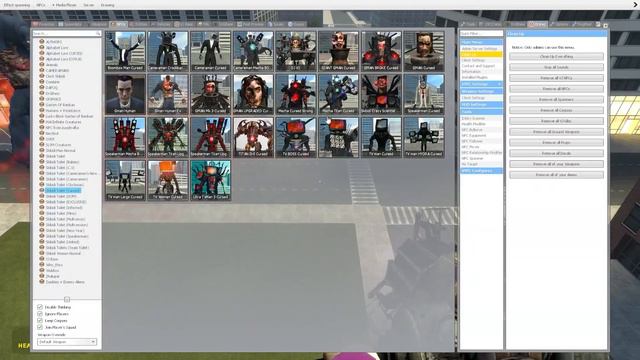Choose the GMAN UPGRADED Cursed icon

(253, 94)
